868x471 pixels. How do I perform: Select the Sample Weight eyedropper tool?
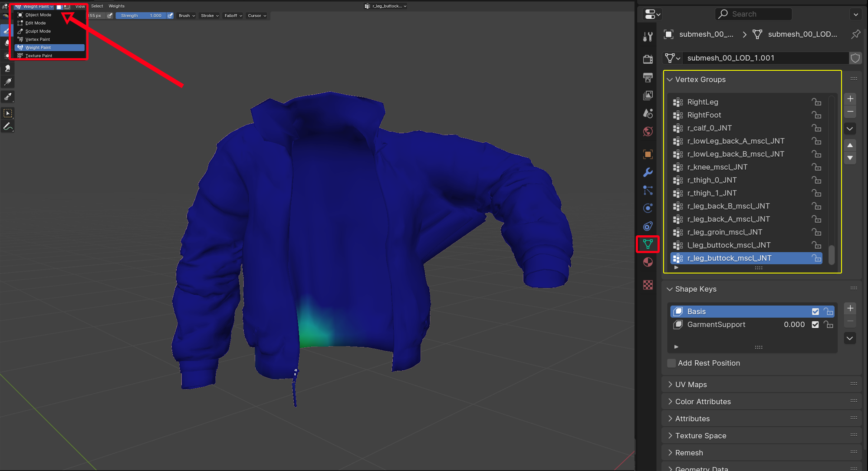pyautogui.click(x=8, y=96)
